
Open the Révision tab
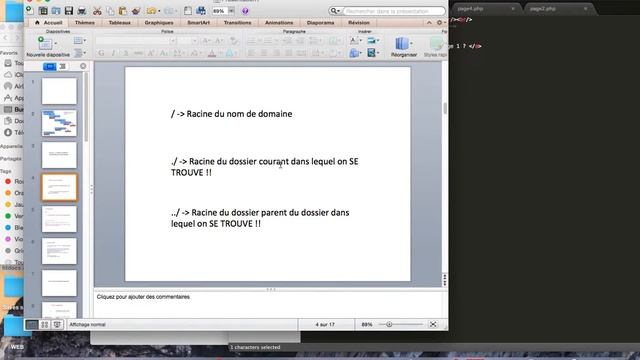coord(359,23)
